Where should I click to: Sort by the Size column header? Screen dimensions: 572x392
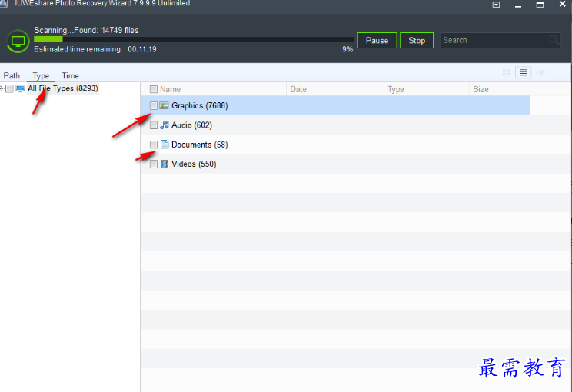481,89
